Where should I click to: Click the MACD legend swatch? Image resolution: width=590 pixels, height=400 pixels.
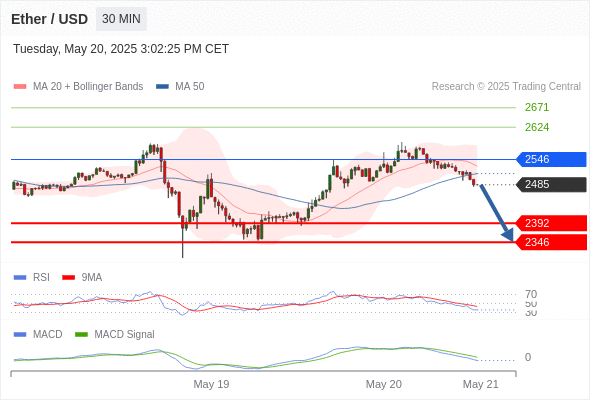[20, 334]
